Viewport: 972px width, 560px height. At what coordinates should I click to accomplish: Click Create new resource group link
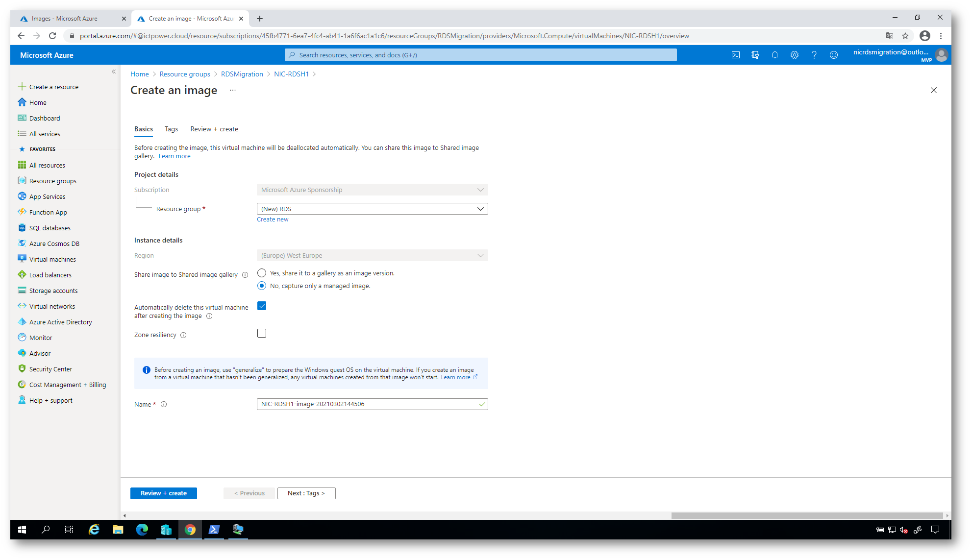(273, 219)
